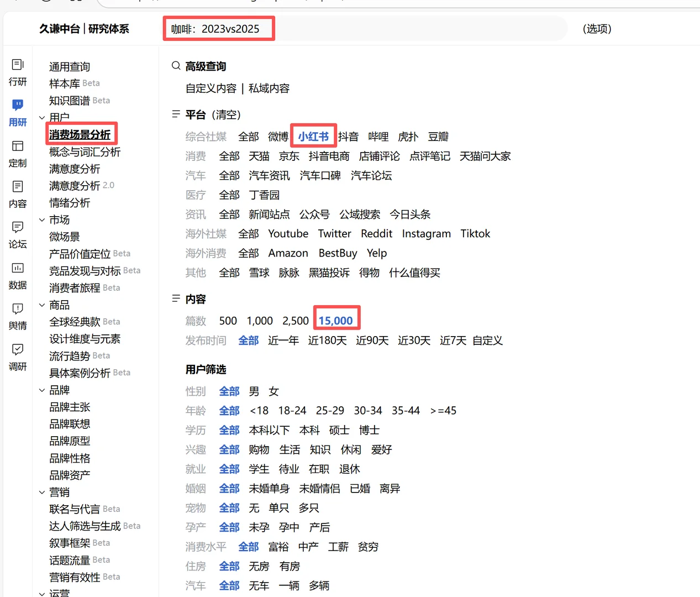This screenshot has width=700, height=597.
Task: Select 抖音 platform
Action: (x=349, y=137)
